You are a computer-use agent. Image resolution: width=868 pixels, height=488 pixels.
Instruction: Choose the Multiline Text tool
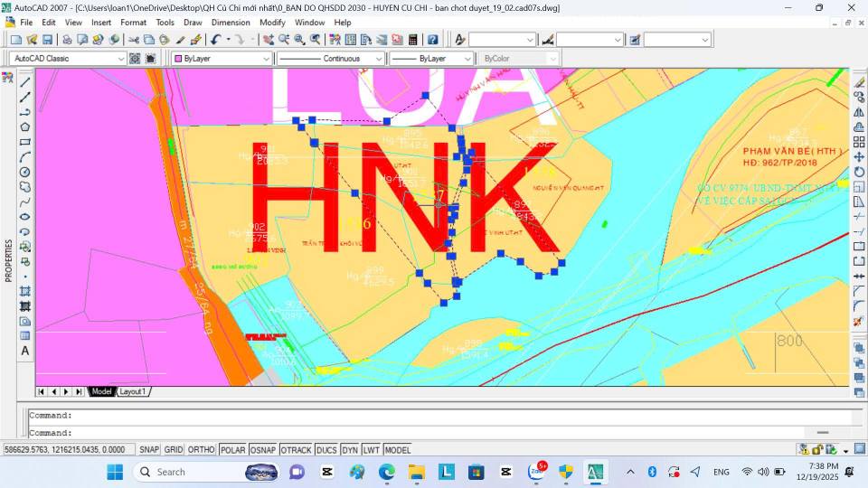tap(25, 351)
